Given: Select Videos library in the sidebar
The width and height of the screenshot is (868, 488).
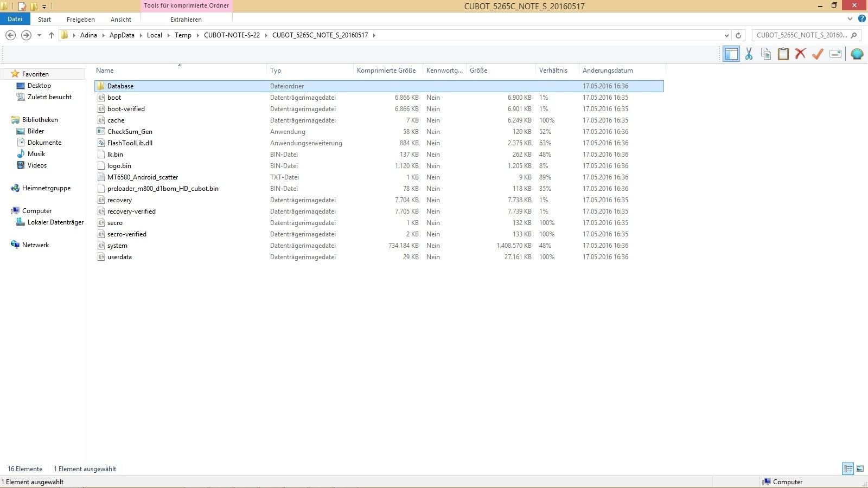Looking at the screenshot, I should pyautogui.click(x=37, y=165).
